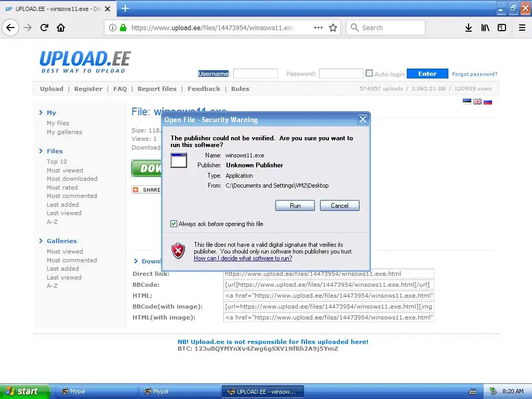Select the BBCode(with image) field

pyautogui.click(x=329, y=307)
